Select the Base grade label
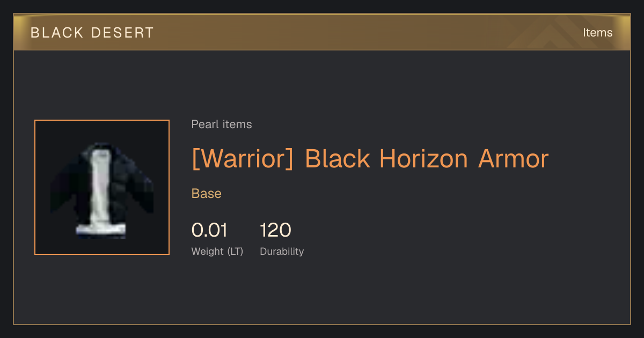 click(207, 194)
